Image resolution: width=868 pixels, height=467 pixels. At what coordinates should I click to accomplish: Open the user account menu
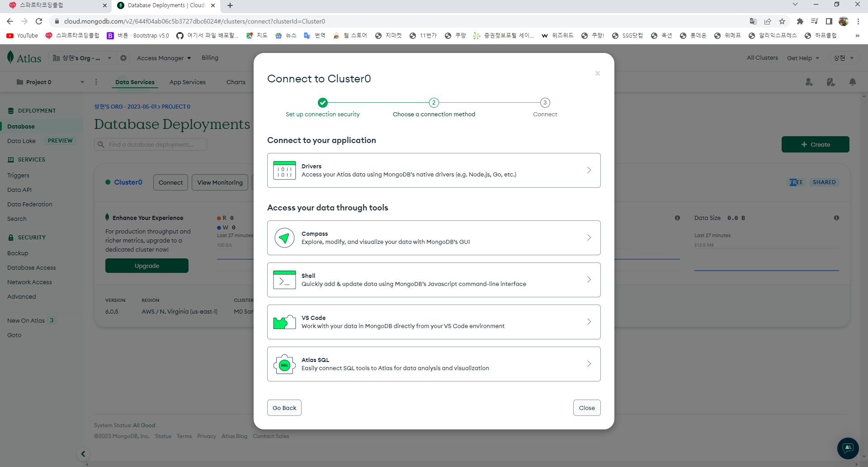844,58
